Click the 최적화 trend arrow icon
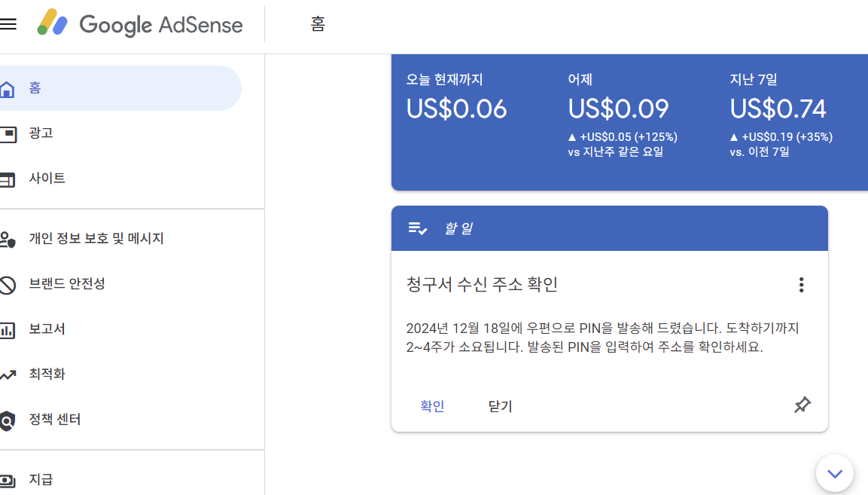Image resolution: width=868 pixels, height=495 pixels. pos(8,375)
